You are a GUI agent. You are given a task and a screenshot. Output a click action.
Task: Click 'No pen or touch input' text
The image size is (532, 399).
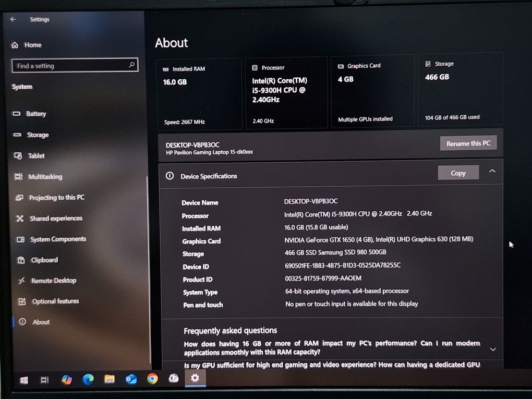[x=352, y=304]
